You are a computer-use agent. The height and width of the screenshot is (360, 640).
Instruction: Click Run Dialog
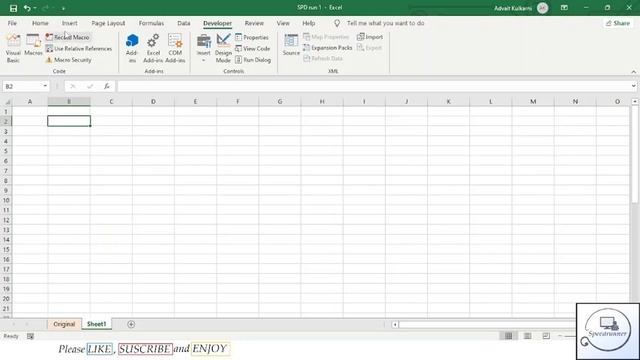253,60
